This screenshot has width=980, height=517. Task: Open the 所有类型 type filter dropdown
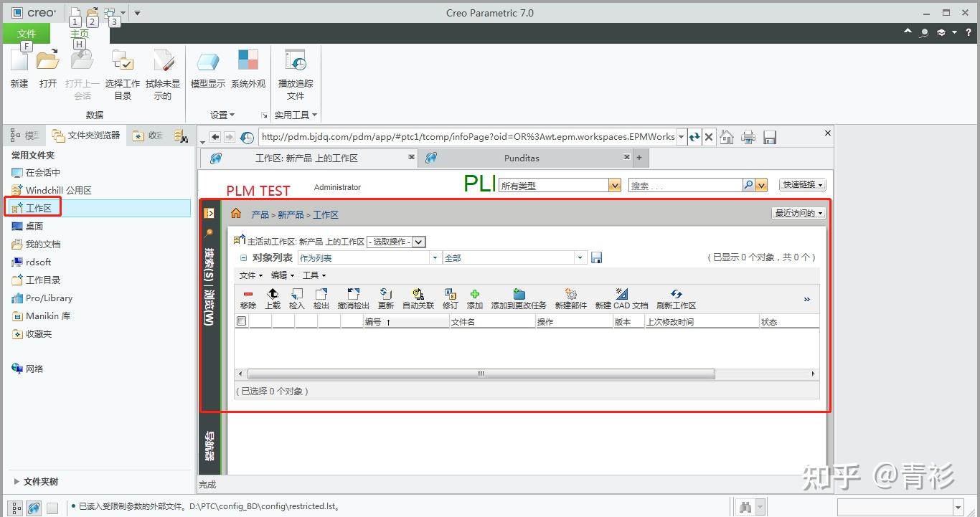[613, 184]
